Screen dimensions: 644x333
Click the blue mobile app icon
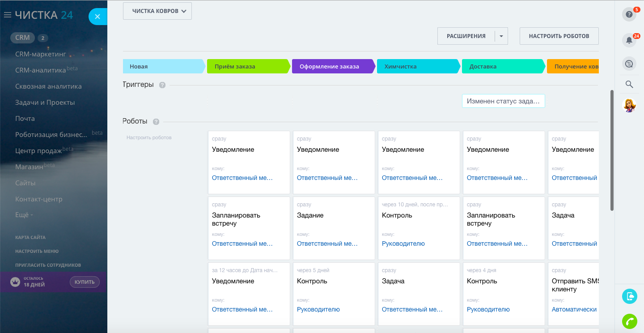[x=629, y=296]
